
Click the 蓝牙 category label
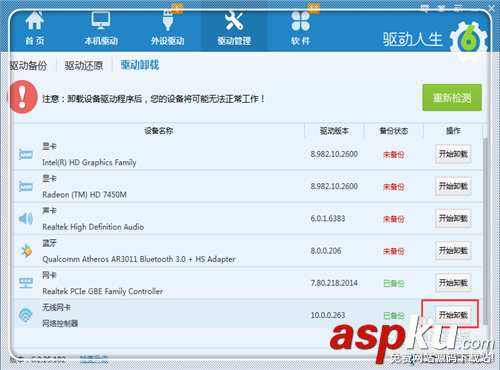tap(49, 243)
